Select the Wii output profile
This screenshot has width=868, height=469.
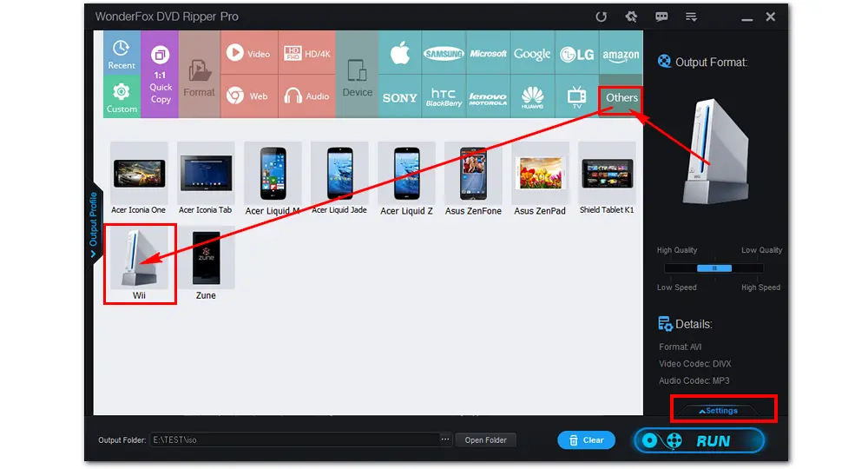tap(140, 263)
